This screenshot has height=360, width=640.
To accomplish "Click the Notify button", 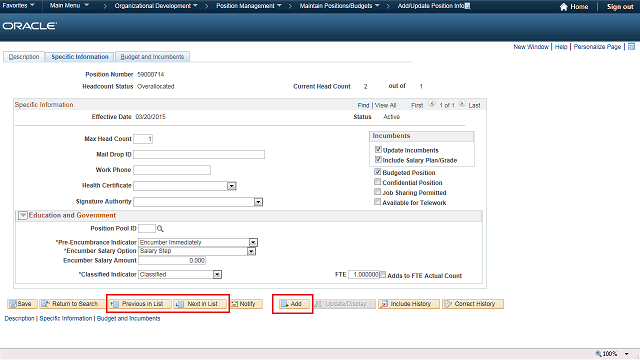I will [246, 304].
